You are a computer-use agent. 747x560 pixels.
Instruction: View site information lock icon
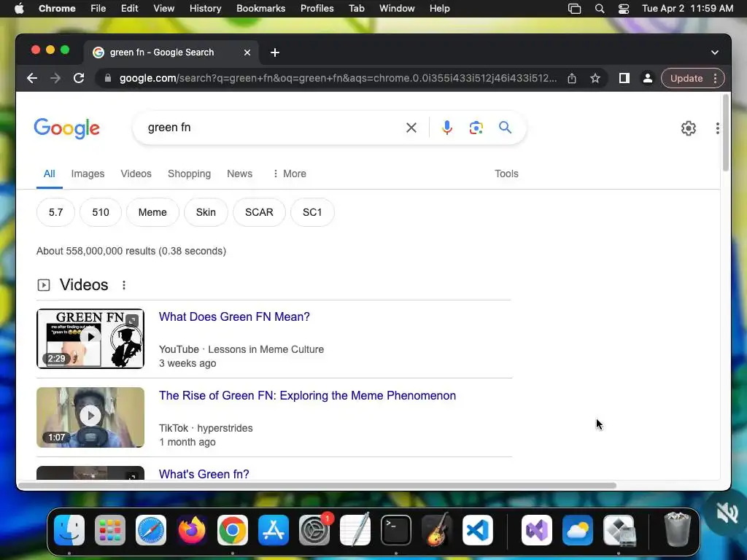(x=108, y=78)
